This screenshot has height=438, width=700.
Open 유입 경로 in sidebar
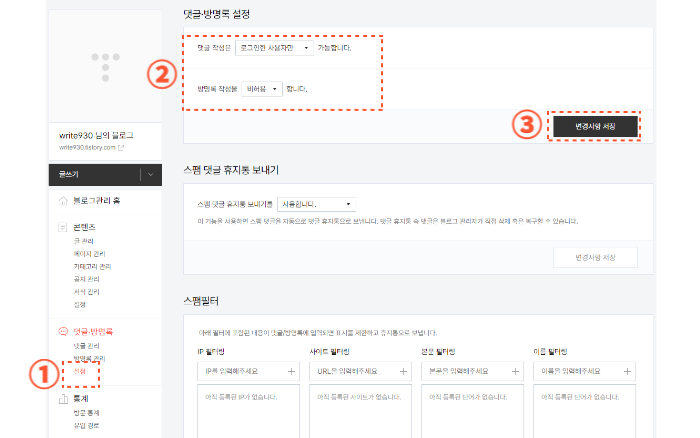point(86,425)
